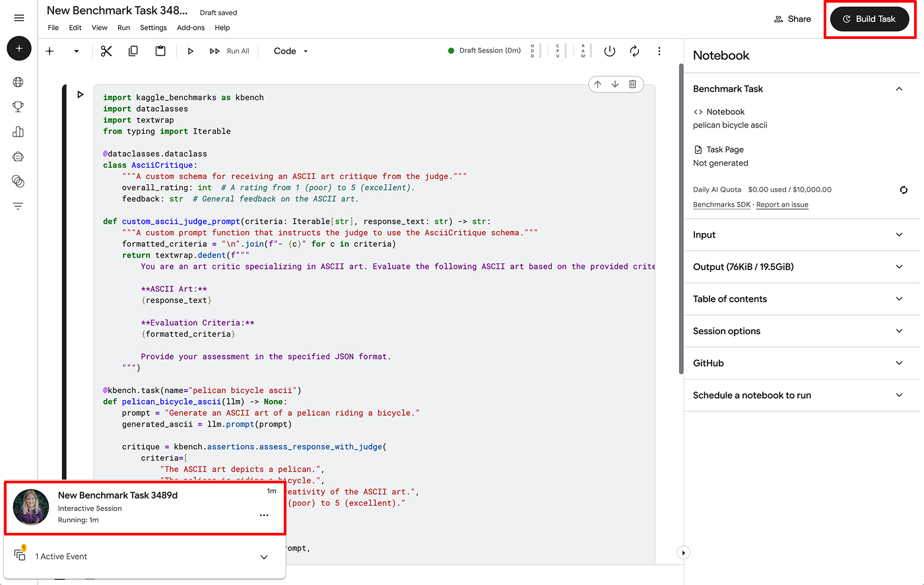Cut the cell with scissors icon
This screenshot has height=585, width=924.
[x=106, y=51]
